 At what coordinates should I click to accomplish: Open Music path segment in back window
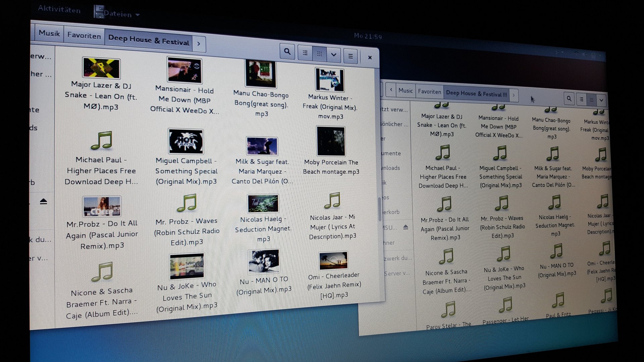click(x=406, y=90)
